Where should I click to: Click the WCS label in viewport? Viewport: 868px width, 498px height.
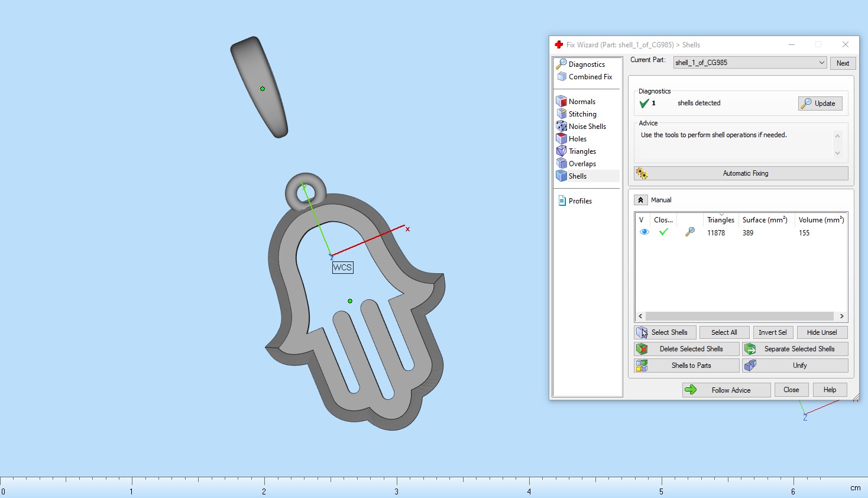click(x=342, y=267)
